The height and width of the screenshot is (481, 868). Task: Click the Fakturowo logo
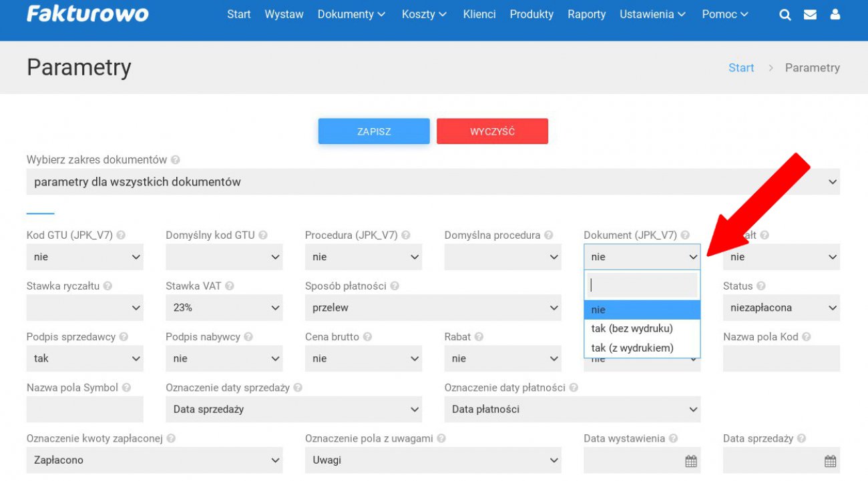point(87,14)
